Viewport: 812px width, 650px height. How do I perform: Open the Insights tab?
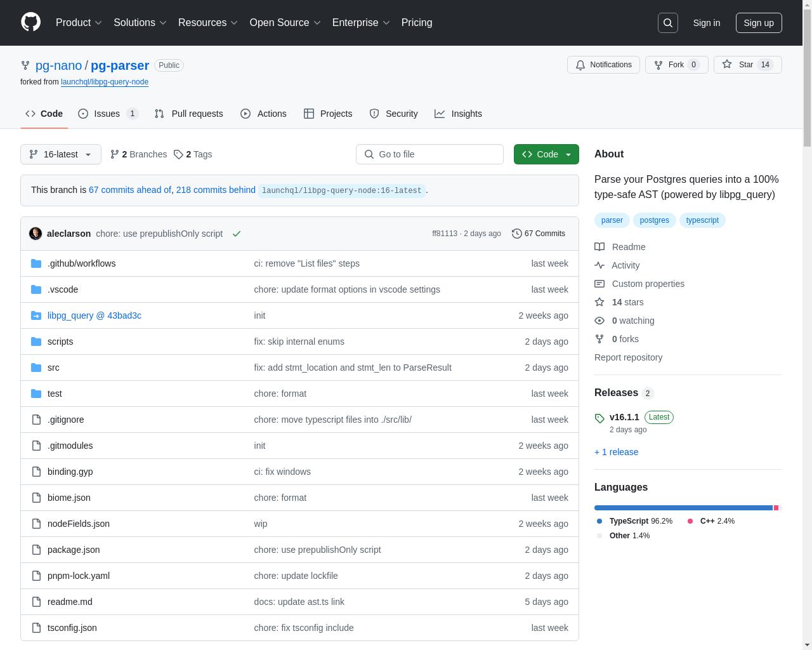click(x=458, y=114)
